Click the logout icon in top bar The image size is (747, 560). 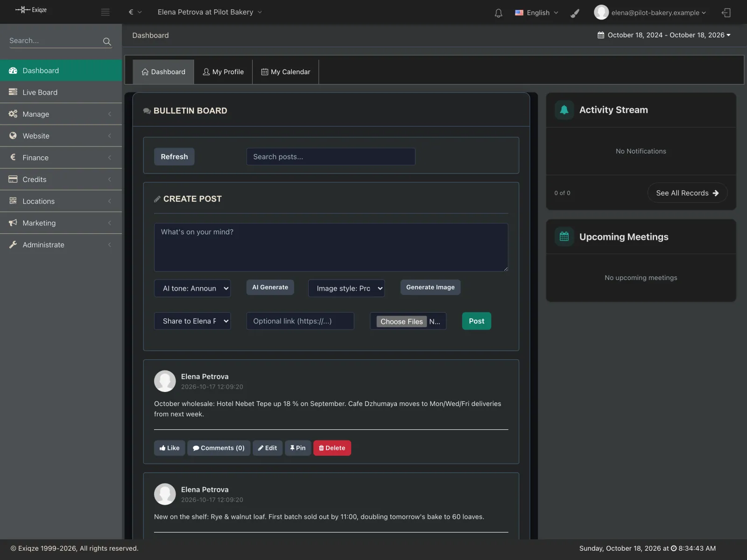point(726,13)
